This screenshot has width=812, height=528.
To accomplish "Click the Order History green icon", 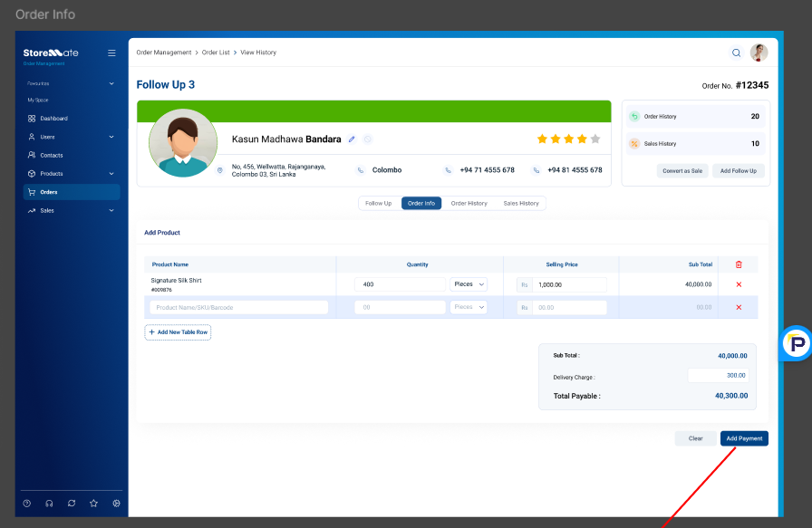I will (634, 117).
